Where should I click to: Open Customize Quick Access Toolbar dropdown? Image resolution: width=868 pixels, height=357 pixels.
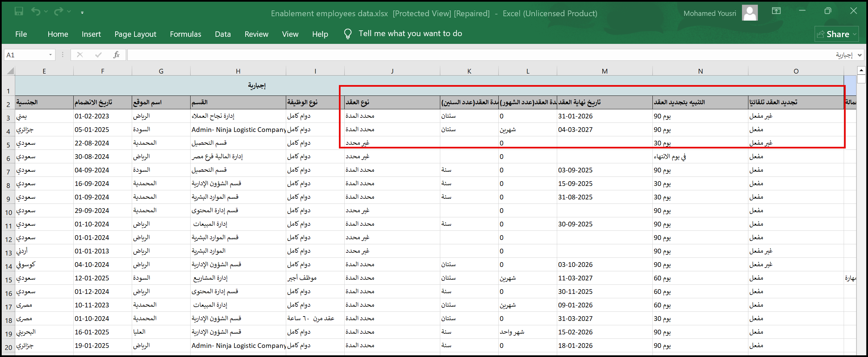coord(82,12)
